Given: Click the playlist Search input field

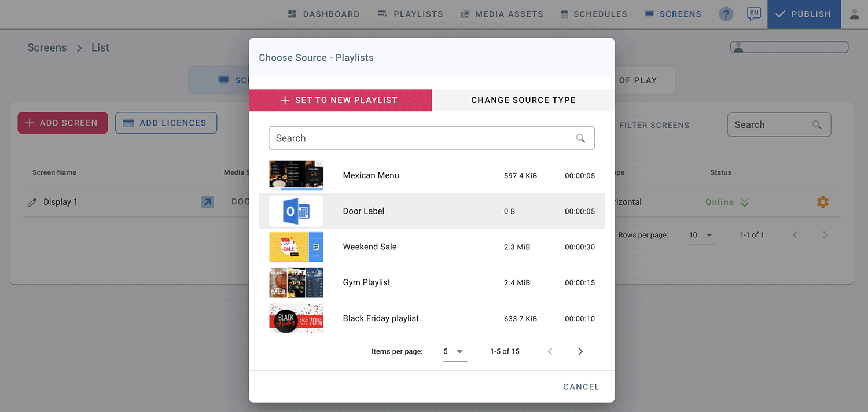Looking at the screenshot, I should coord(422,138).
